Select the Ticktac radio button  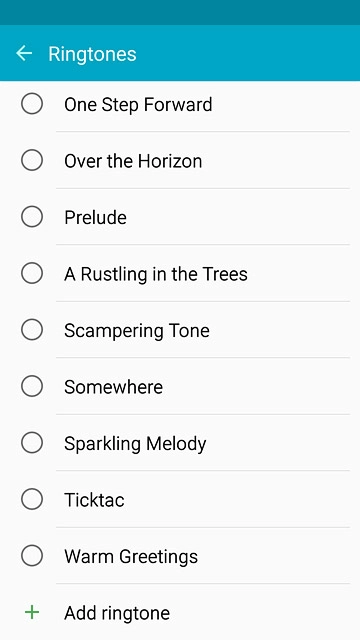click(32, 499)
